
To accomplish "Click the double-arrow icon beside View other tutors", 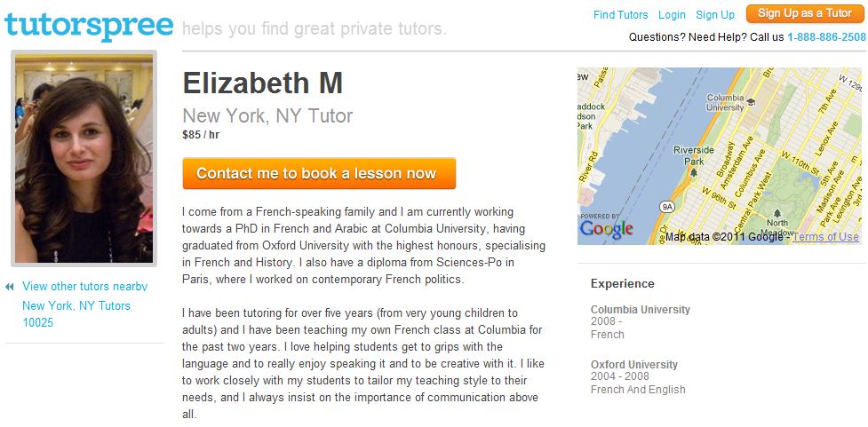I will point(9,287).
